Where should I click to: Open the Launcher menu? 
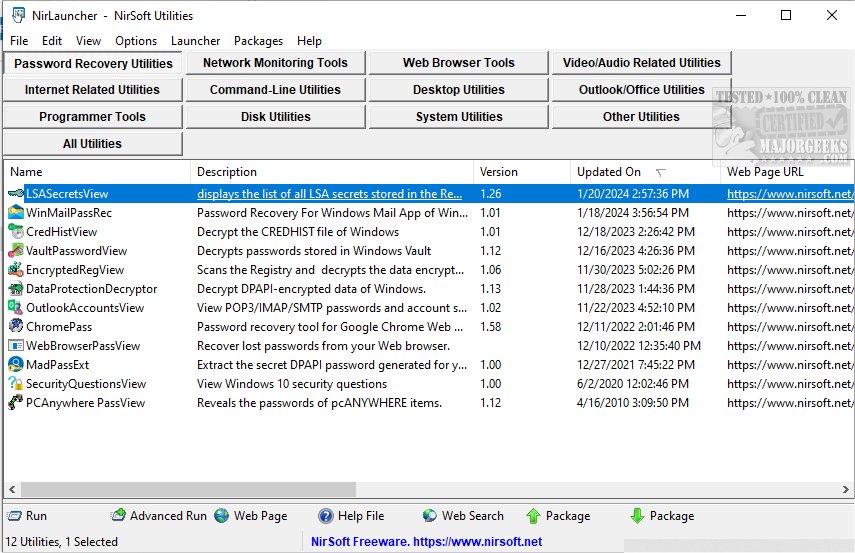click(x=195, y=41)
